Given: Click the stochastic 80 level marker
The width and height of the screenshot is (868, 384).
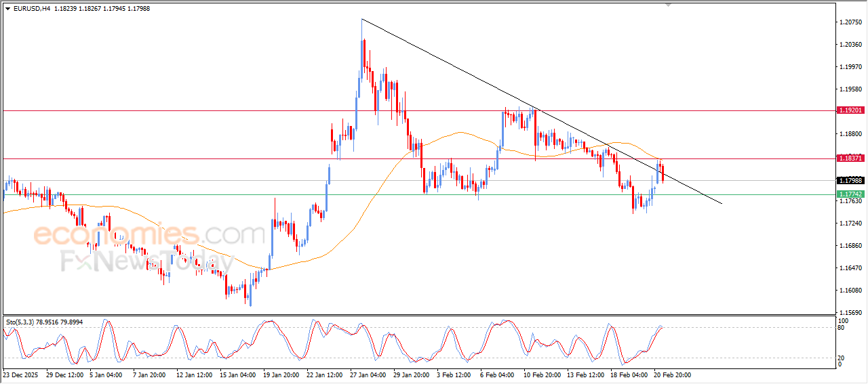Looking at the screenshot, I should (843, 328).
